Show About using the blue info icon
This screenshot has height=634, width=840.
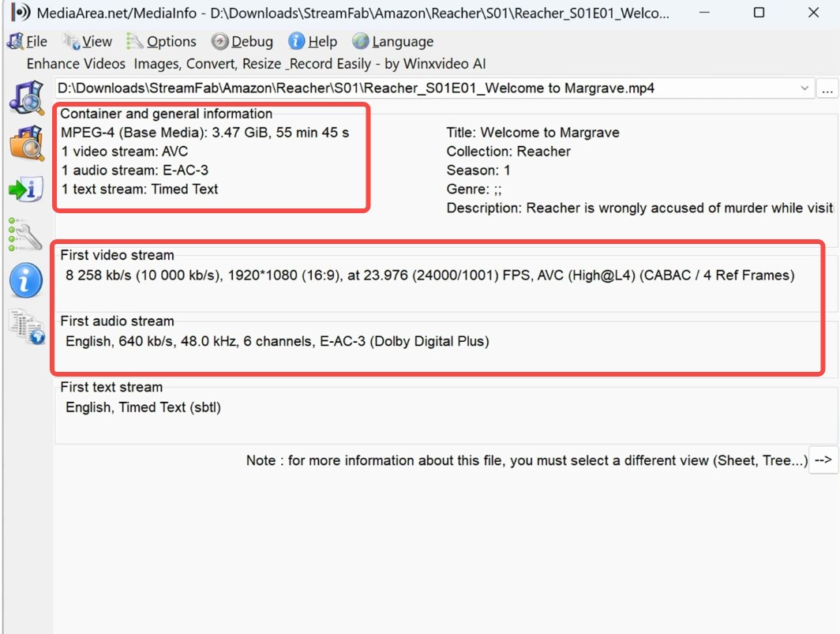tap(24, 280)
